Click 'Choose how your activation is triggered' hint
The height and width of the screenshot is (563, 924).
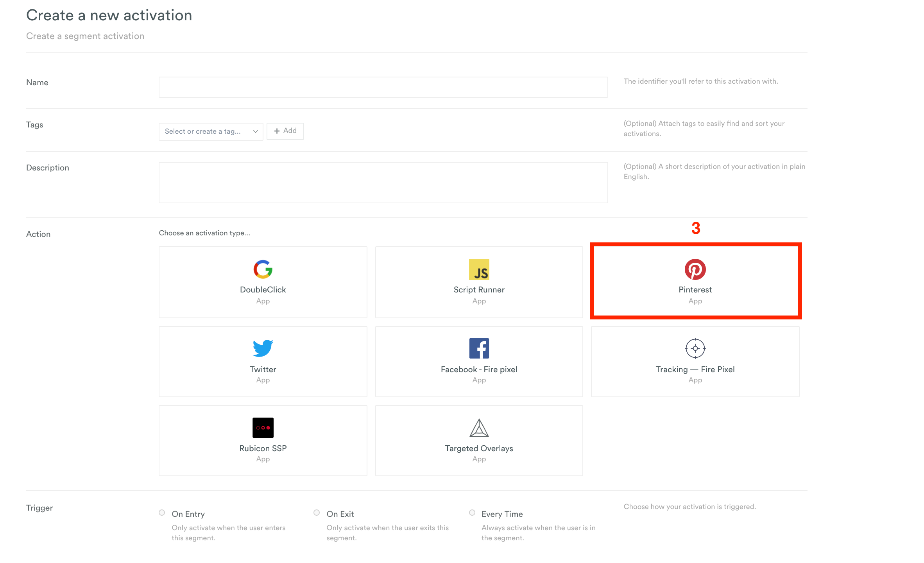689,507
